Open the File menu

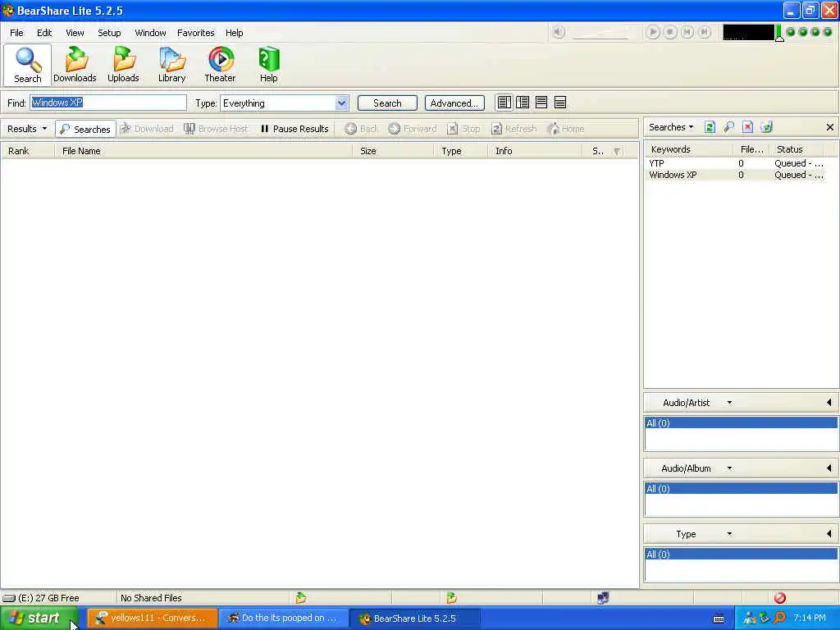click(x=16, y=33)
